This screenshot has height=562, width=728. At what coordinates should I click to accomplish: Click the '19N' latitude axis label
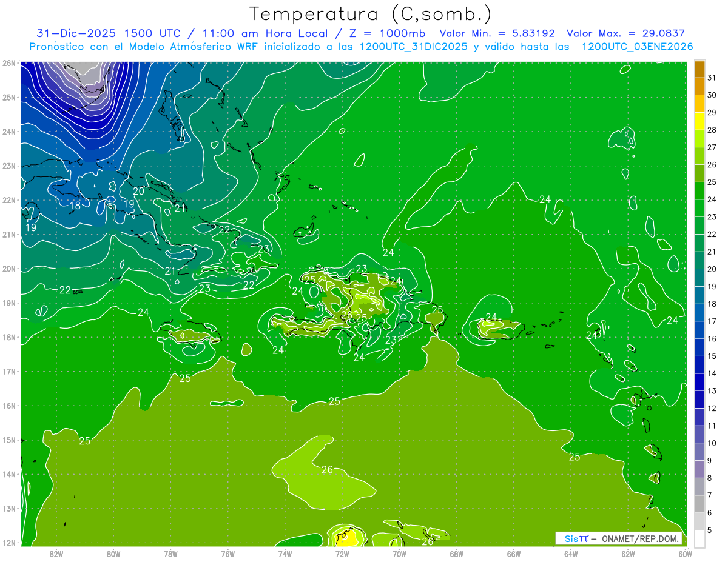point(9,303)
